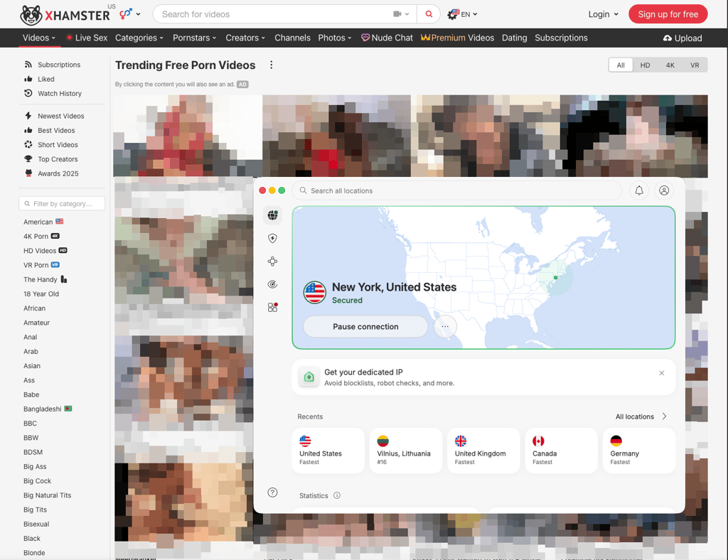Open the Meshnet icon in VPN sidebar
Image resolution: width=728 pixels, height=560 pixels.
click(272, 262)
